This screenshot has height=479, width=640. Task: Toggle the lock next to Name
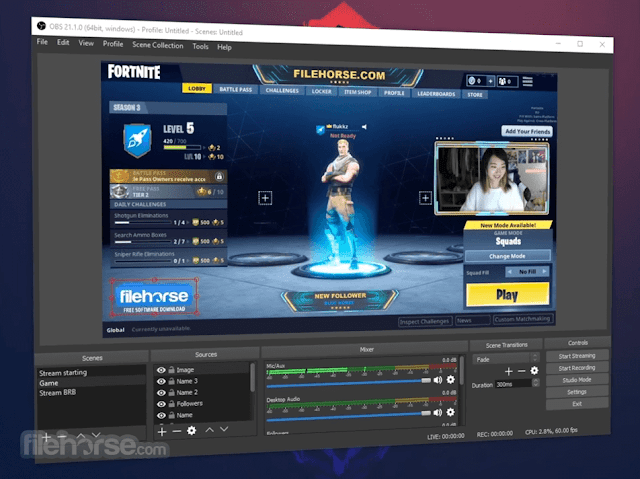click(171, 415)
